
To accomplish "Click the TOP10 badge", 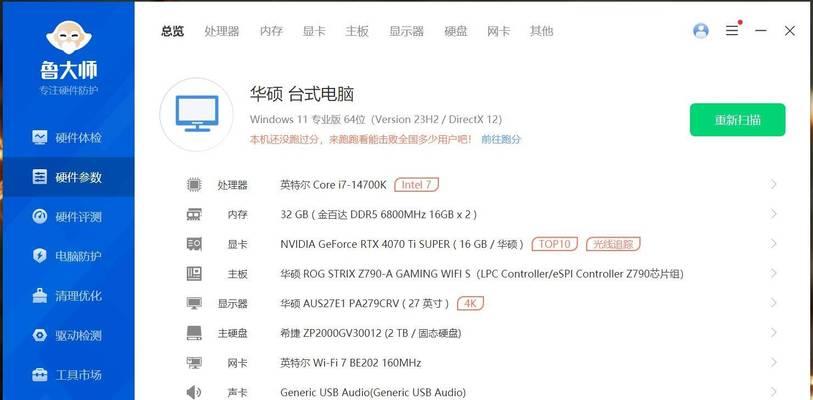I will (554, 244).
